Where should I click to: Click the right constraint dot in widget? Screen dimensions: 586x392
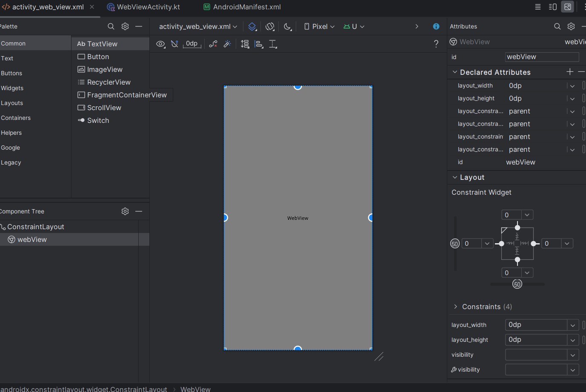point(533,244)
